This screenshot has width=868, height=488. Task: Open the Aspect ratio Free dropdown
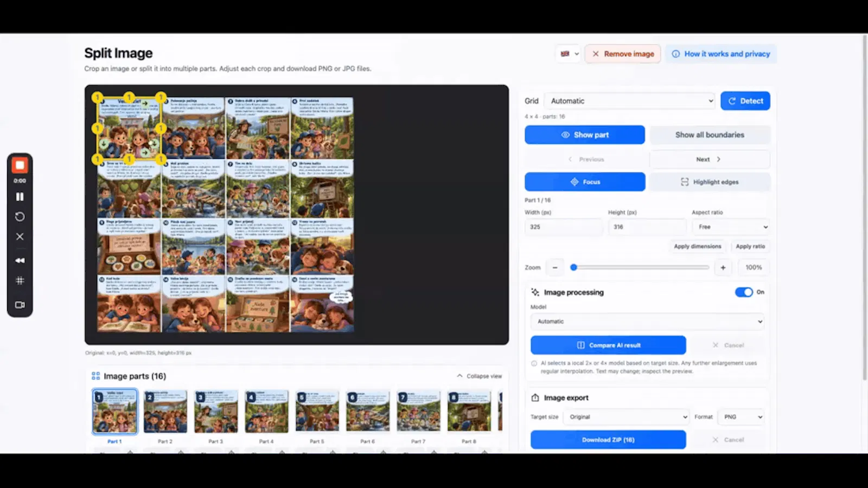731,227
